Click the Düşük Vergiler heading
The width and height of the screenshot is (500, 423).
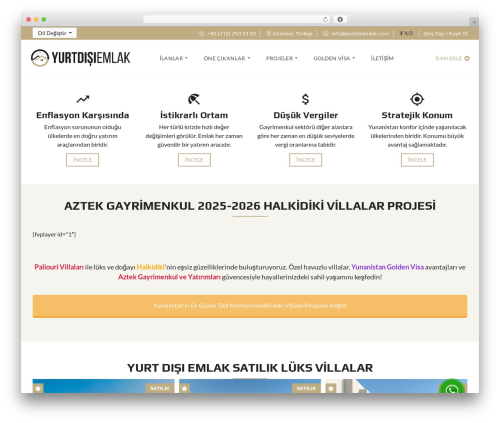(305, 115)
